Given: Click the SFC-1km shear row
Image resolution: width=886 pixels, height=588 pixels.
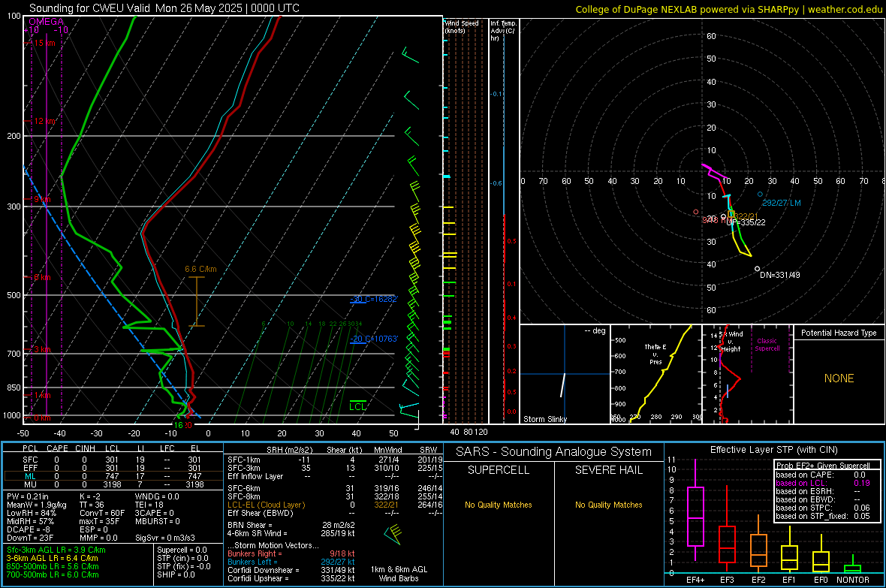Looking at the screenshot, I should pos(335,460).
